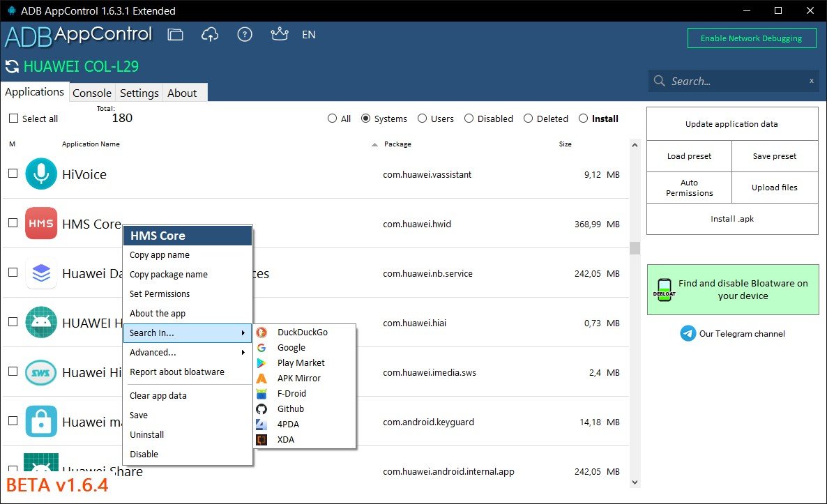Image resolution: width=827 pixels, height=504 pixels.
Task: Choose Save in context menu
Action: (x=188, y=415)
